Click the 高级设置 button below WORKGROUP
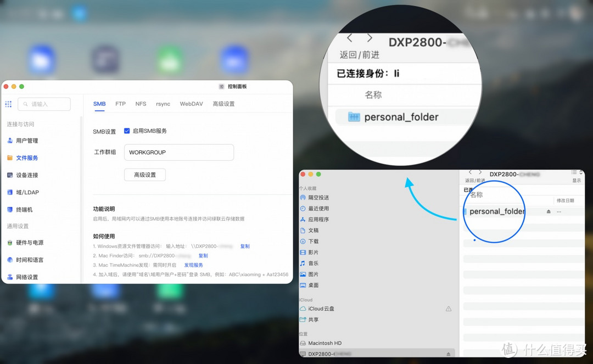The width and height of the screenshot is (593, 364). (144, 174)
